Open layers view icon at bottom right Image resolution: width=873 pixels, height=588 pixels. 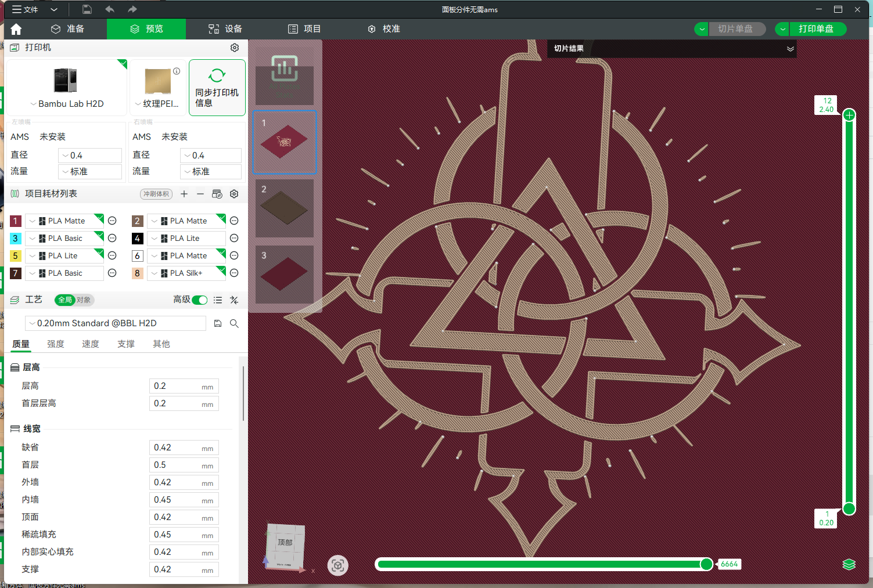click(x=849, y=564)
